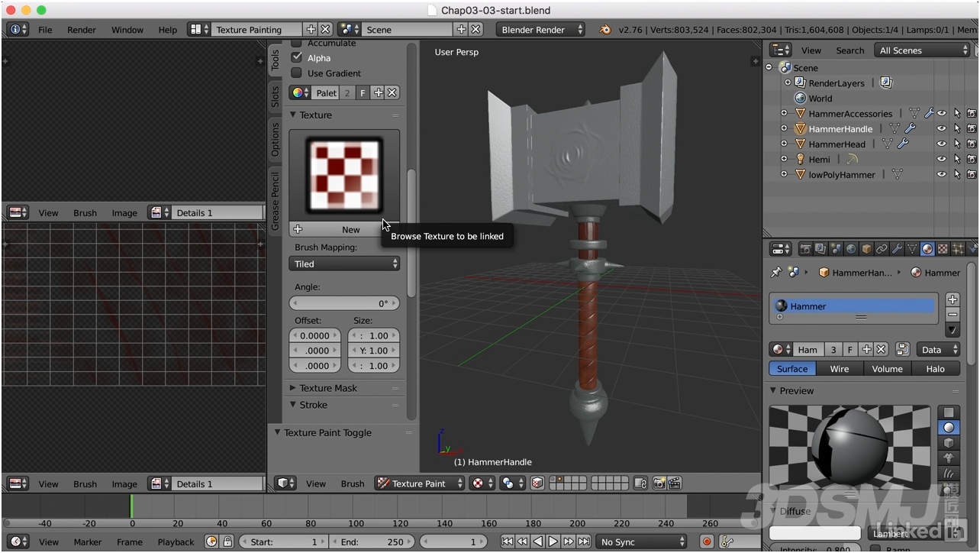This screenshot has width=980, height=553.
Task: Open the No Sync dropdown
Action: coord(641,542)
